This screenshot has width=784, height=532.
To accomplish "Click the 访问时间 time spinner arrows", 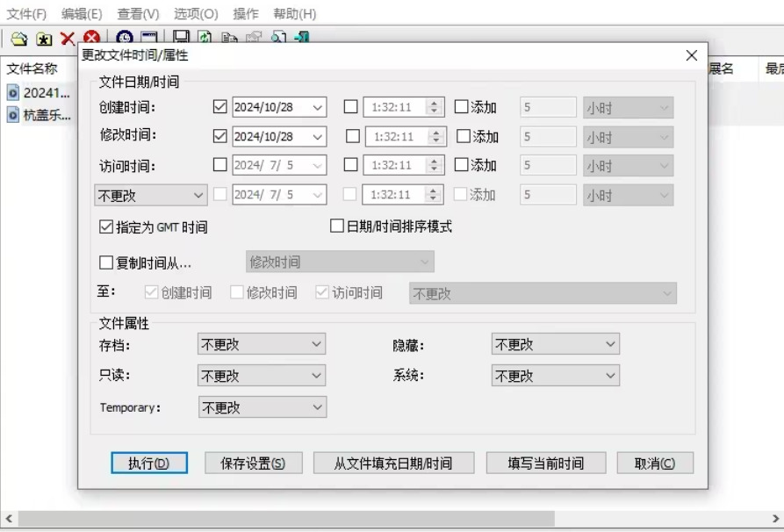I will pos(434,165).
